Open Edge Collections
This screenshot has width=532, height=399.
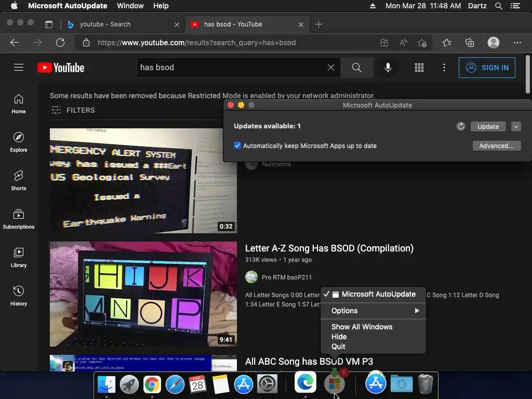pos(470,43)
